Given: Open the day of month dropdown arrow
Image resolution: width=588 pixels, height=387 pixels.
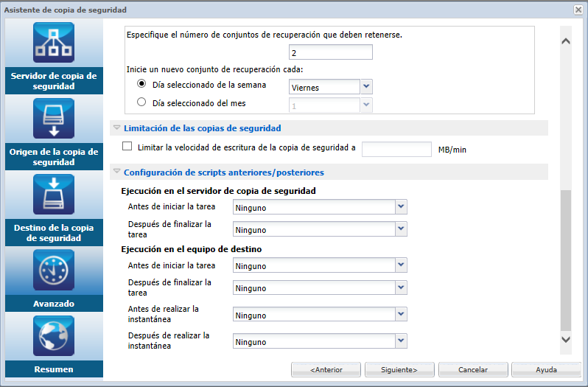Looking at the screenshot, I should click(366, 105).
